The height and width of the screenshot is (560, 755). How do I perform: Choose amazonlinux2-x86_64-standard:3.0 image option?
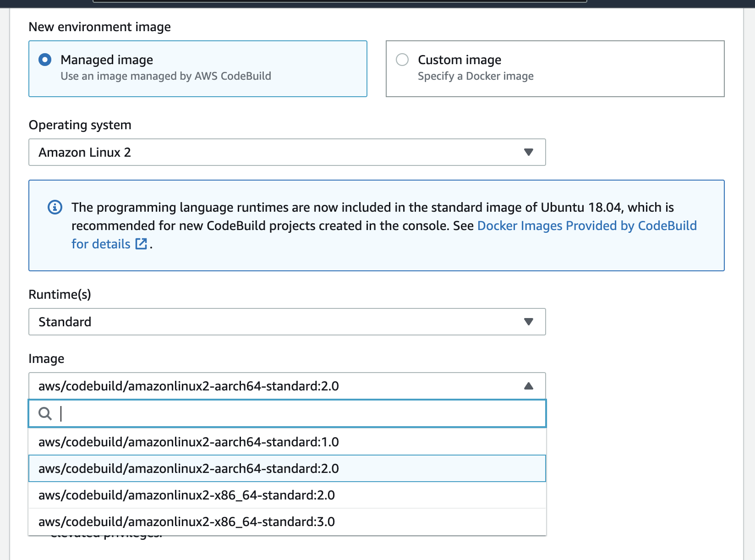click(x=287, y=522)
